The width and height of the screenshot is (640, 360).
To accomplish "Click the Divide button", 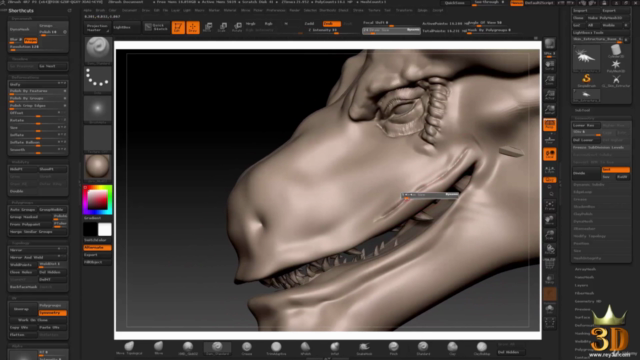I will click(586, 173).
